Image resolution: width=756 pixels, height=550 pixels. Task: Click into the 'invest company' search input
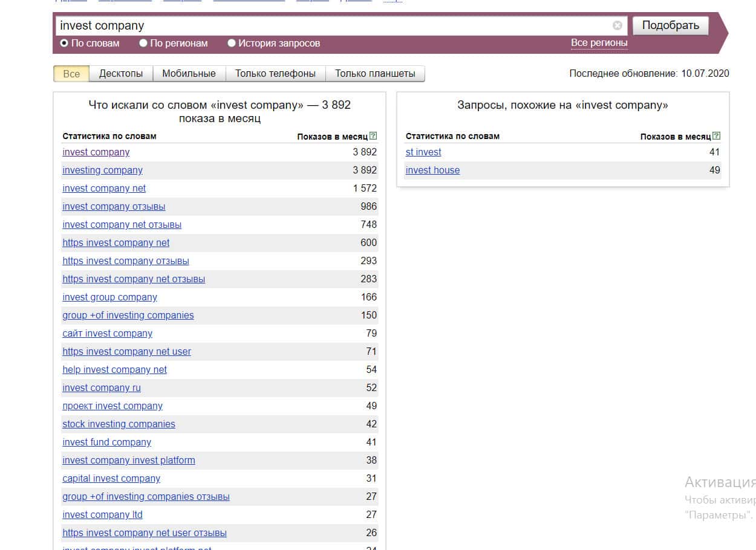coord(333,25)
